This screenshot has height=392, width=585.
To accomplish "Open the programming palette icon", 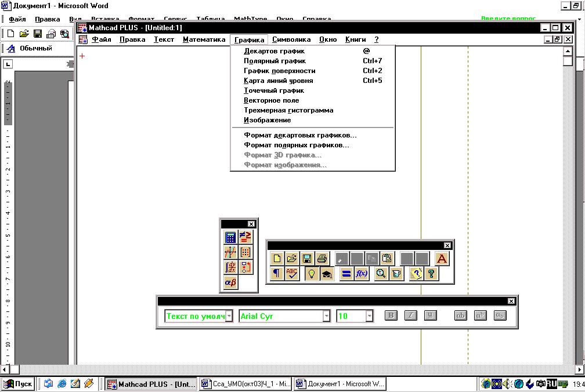I will [x=245, y=267].
